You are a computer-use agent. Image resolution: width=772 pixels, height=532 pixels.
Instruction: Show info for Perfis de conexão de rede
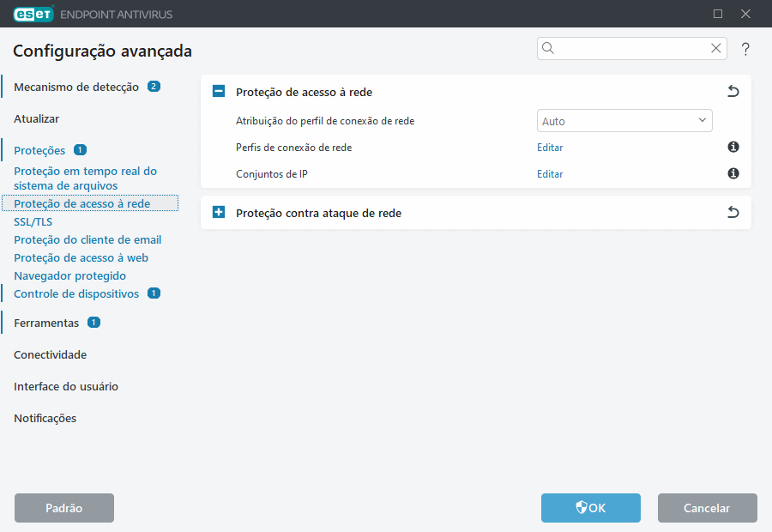pyautogui.click(x=733, y=147)
